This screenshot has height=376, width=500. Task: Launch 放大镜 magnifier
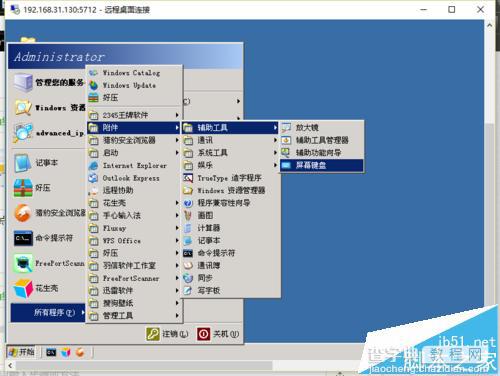point(321,128)
